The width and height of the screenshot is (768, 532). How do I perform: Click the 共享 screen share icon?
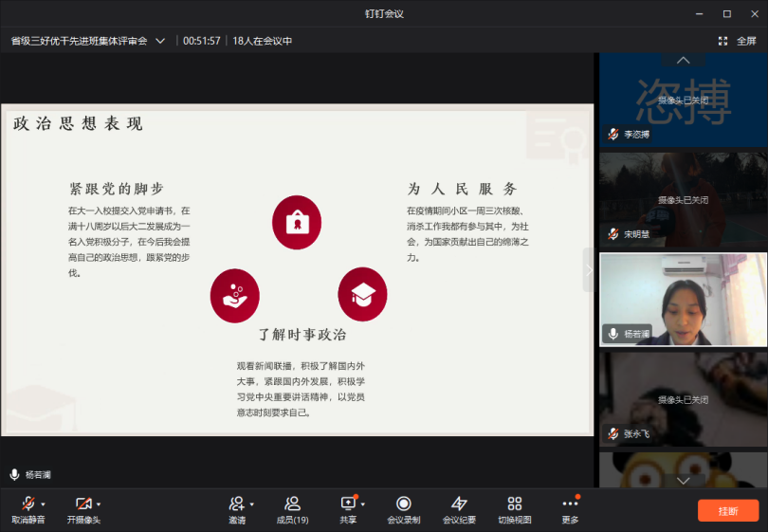coord(348,504)
